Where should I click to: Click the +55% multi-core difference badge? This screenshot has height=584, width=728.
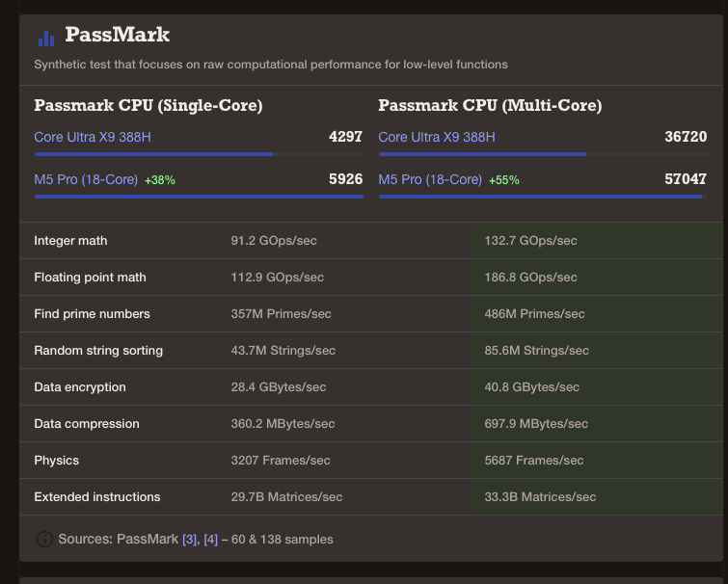[503, 180]
